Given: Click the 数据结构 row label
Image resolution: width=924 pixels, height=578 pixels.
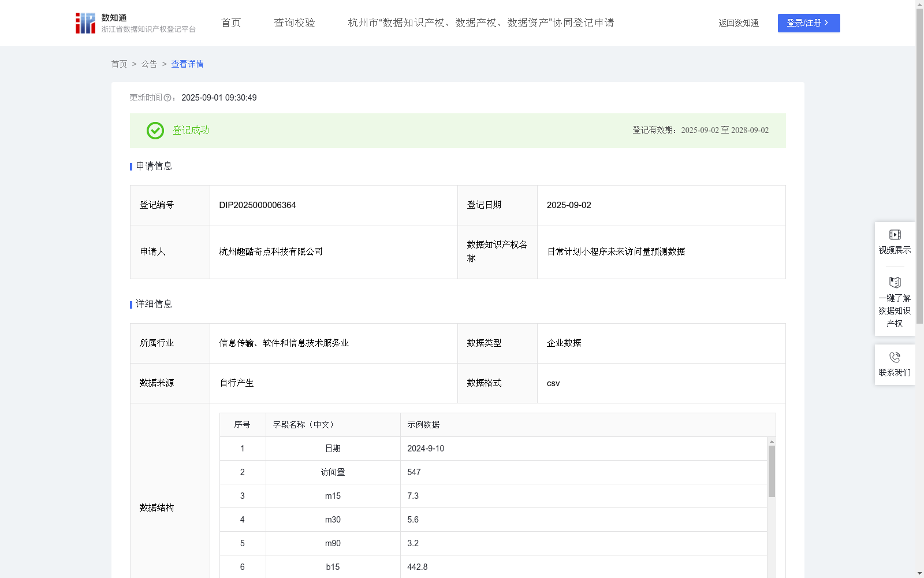Looking at the screenshot, I should (x=157, y=508).
